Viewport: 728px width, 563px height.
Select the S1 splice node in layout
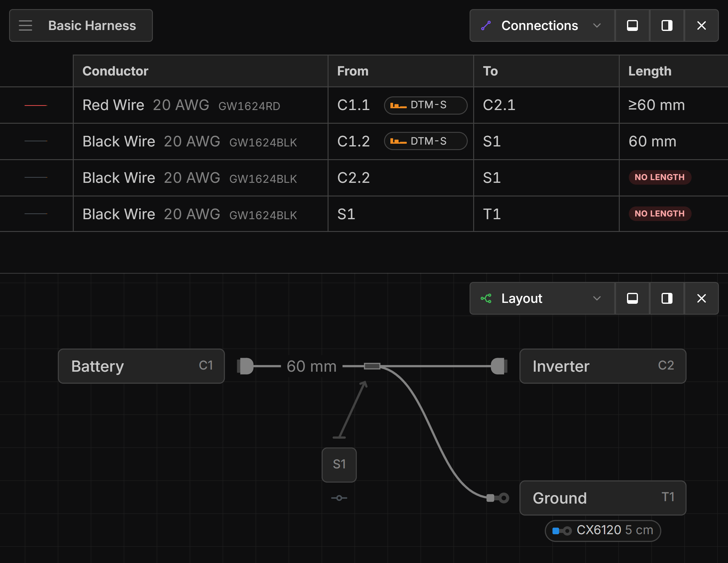[x=339, y=465]
